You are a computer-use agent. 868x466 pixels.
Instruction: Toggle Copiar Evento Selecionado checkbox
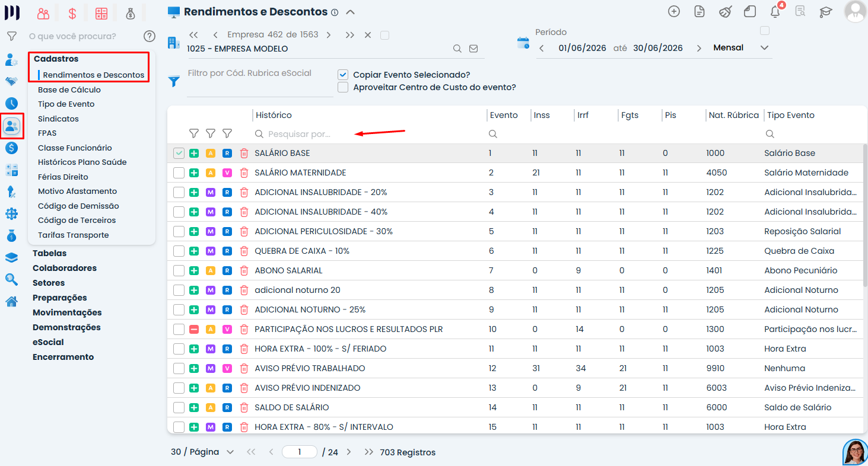(x=343, y=75)
